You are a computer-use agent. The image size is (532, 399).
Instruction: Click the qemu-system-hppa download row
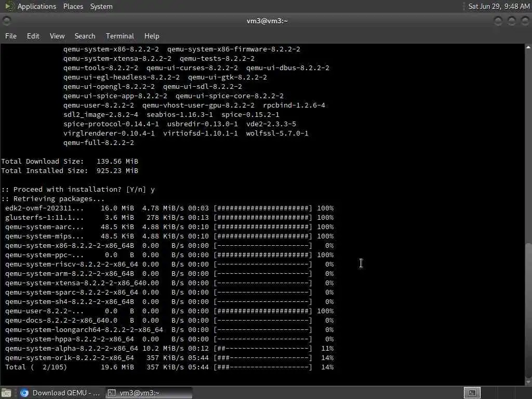(169, 339)
